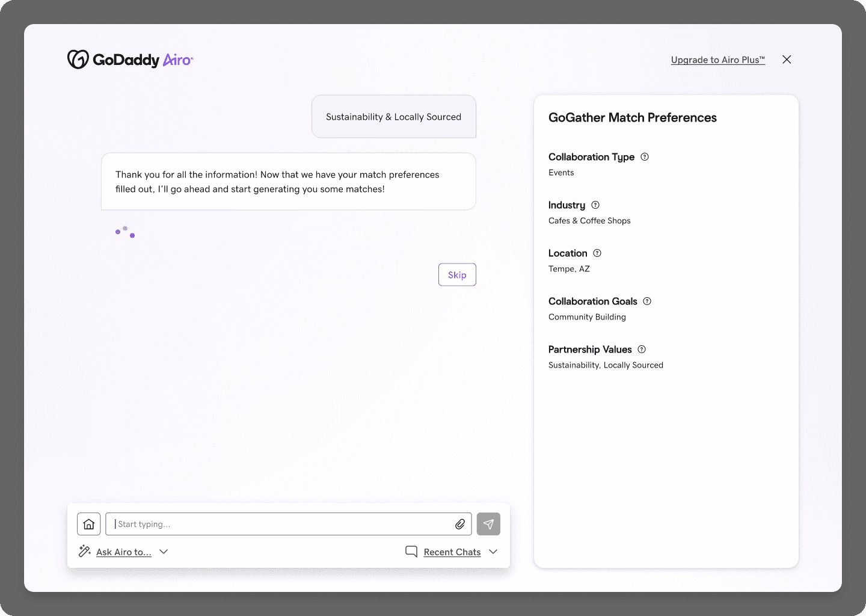Click the Collaboration Goals label

tap(592, 301)
